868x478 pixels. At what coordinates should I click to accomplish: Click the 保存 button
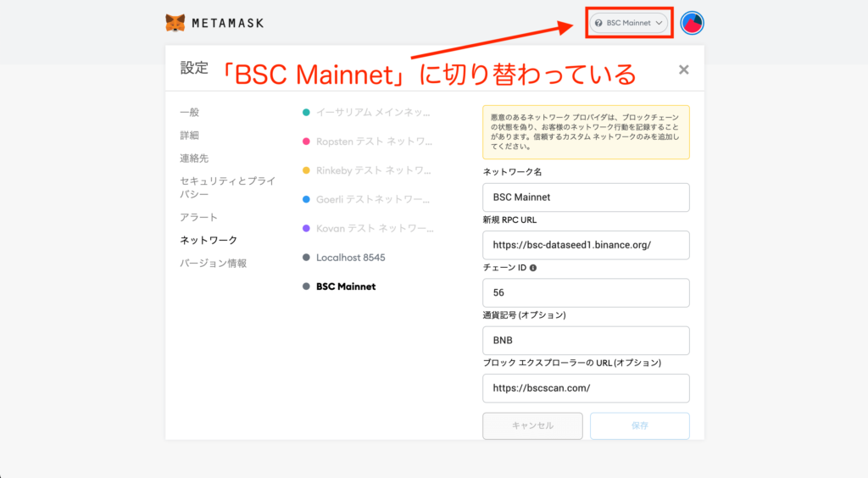click(640, 426)
